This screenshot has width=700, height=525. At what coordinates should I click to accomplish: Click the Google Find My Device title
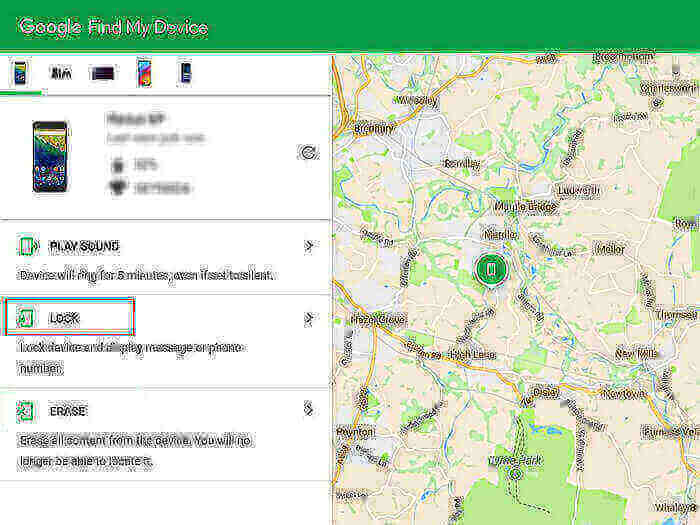(113, 26)
